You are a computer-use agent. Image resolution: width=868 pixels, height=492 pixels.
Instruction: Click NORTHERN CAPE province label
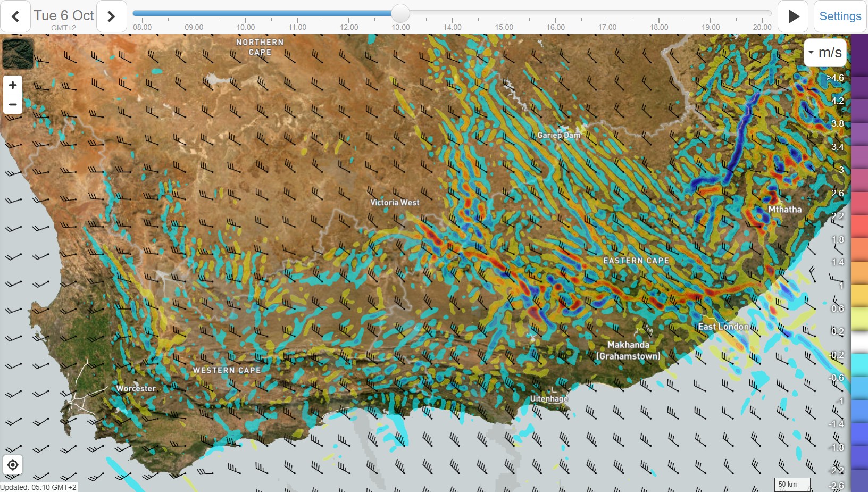click(260, 47)
